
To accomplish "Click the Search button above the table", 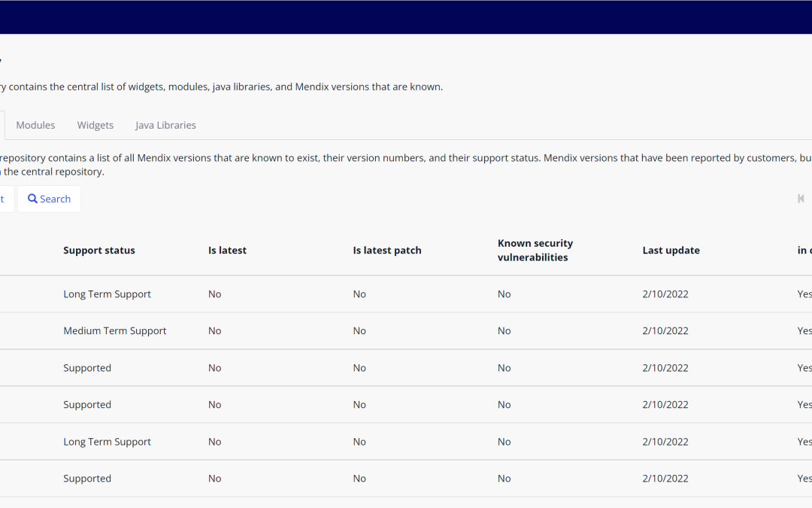I will coord(50,199).
